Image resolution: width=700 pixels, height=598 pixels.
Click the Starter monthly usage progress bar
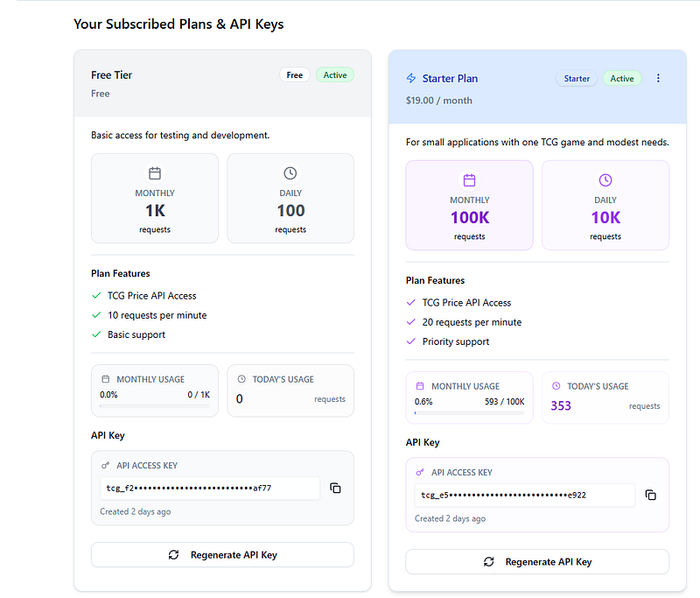coord(469,413)
